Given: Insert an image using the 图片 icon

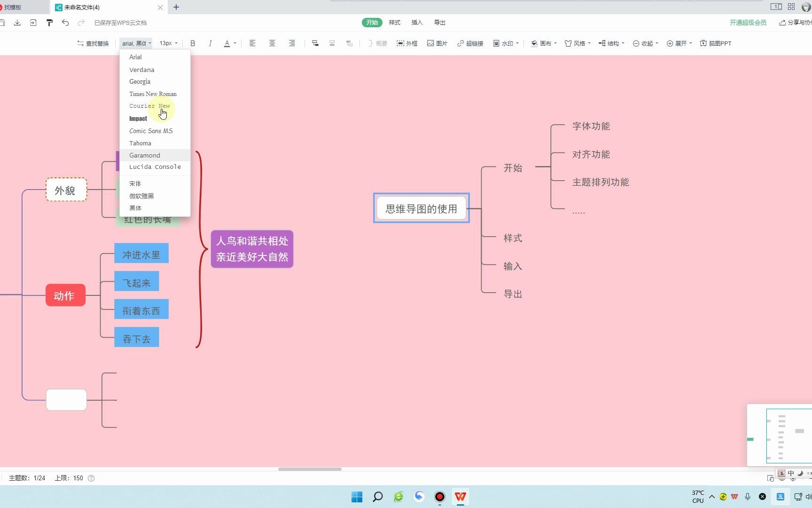Looking at the screenshot, I should pyautogui.click(x=437, y=43).
